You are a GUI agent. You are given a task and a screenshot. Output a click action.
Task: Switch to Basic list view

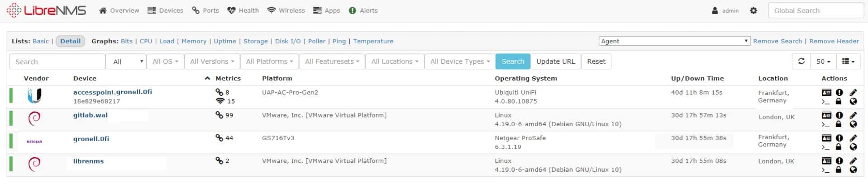[40, 41]
